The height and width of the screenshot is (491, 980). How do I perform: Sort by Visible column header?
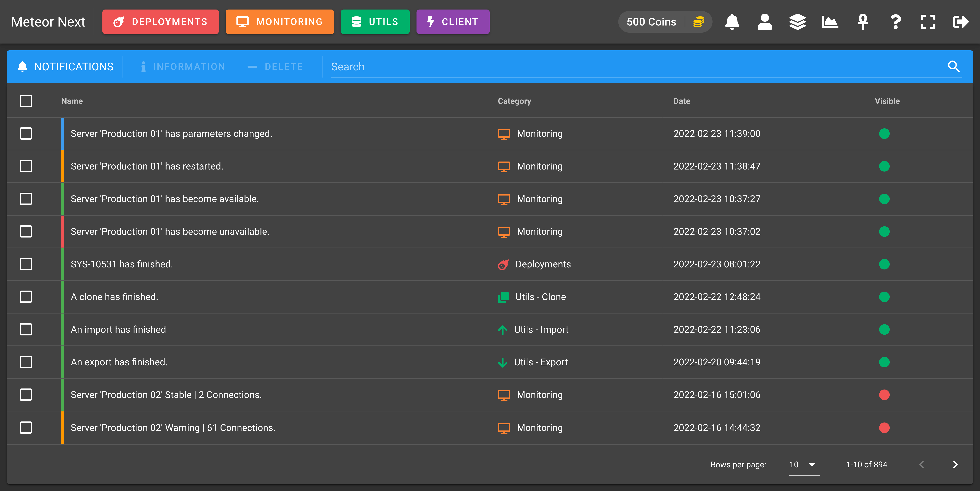[887, 101]
